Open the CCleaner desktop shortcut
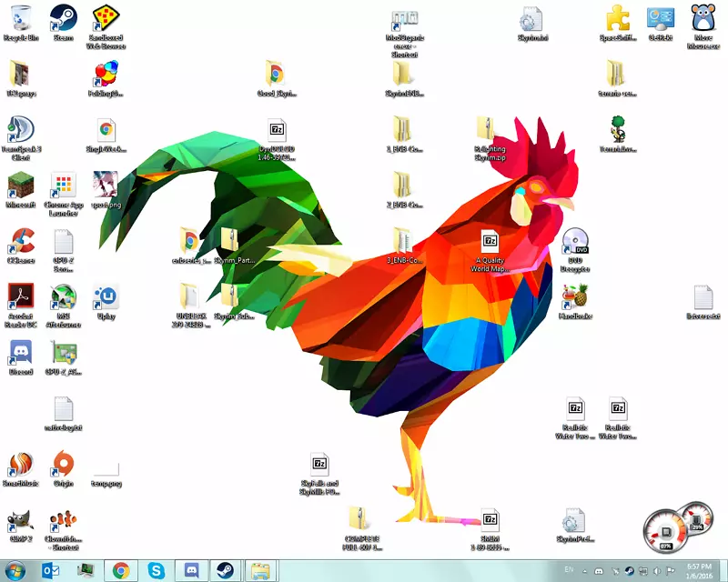This screenshot has height=582, width=728. click(20, 242)
